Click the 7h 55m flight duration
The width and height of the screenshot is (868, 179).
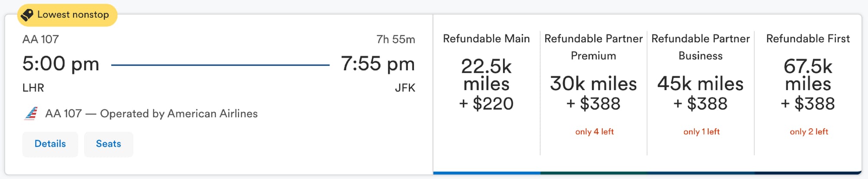(x=396, y=39)
